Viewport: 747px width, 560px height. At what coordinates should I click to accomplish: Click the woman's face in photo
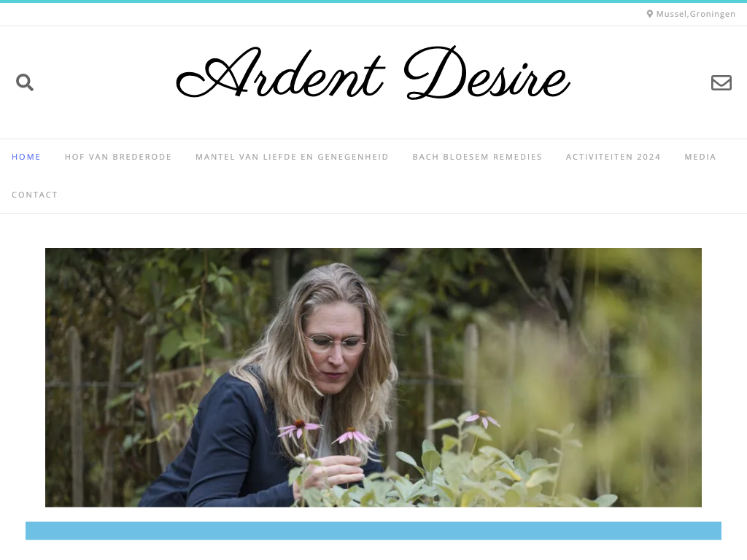[x=336, y=349]
